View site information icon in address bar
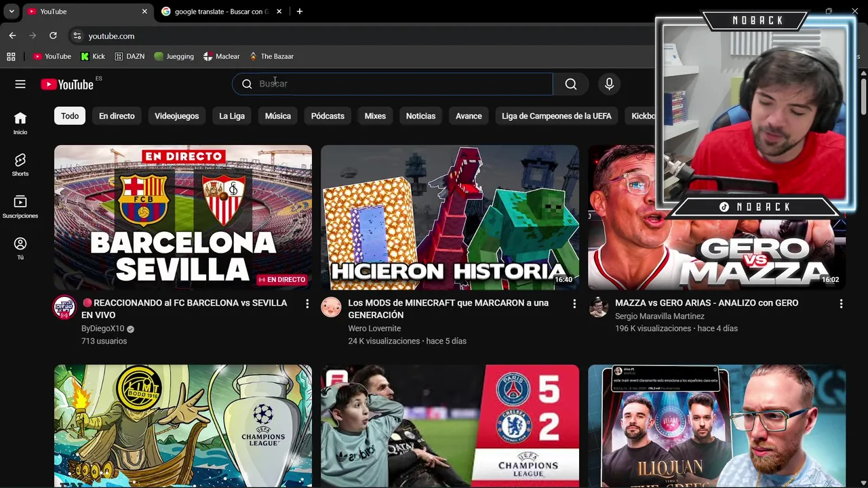868x488 pixels. tap(77, 36)
